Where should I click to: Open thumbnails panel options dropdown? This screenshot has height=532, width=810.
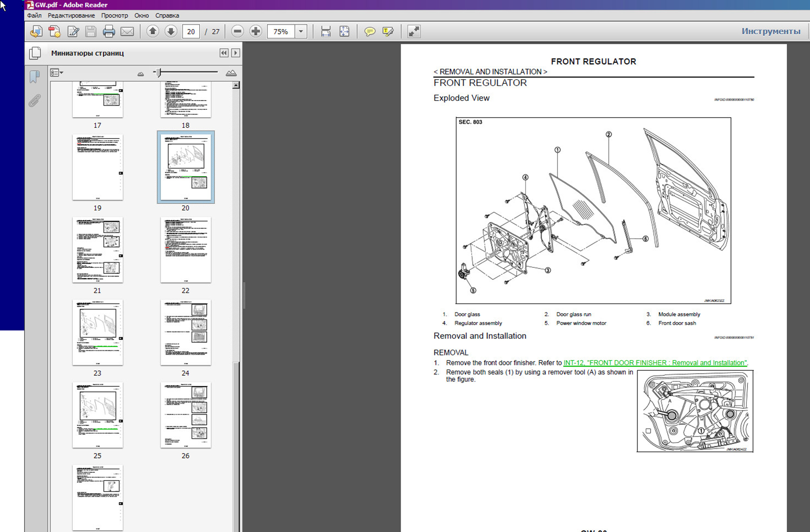[57, 73]
